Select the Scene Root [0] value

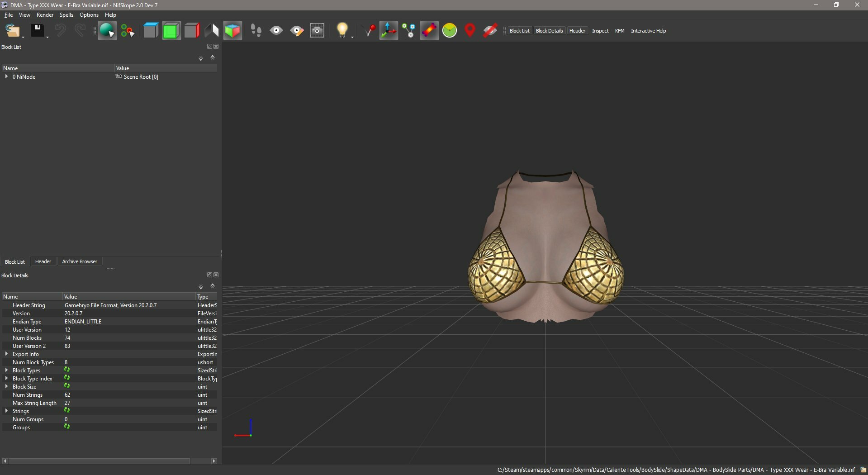point(141,77)
